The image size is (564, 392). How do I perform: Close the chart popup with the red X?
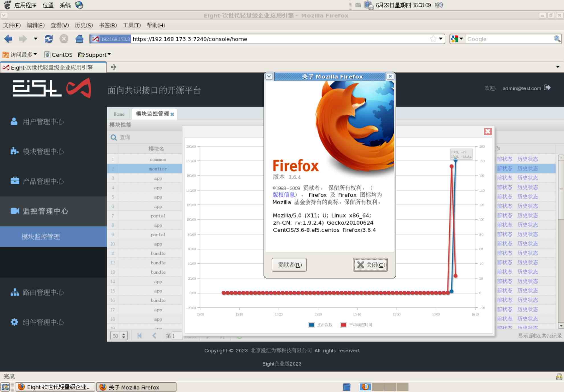pos(488,131)
